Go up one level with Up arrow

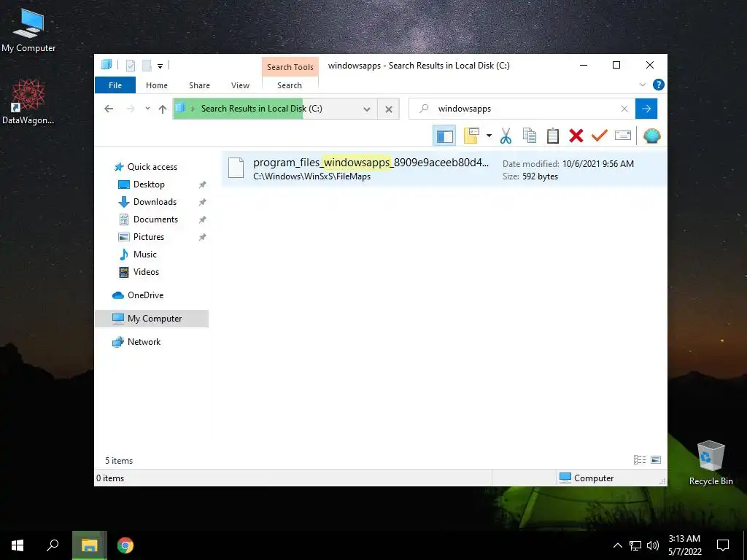[163, 109]
